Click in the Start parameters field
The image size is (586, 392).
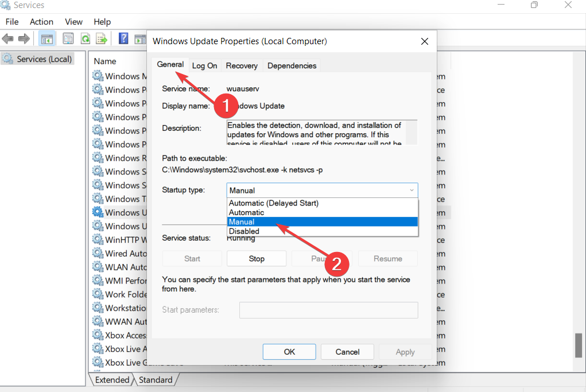pyautogui.click(x=328, y=310)
